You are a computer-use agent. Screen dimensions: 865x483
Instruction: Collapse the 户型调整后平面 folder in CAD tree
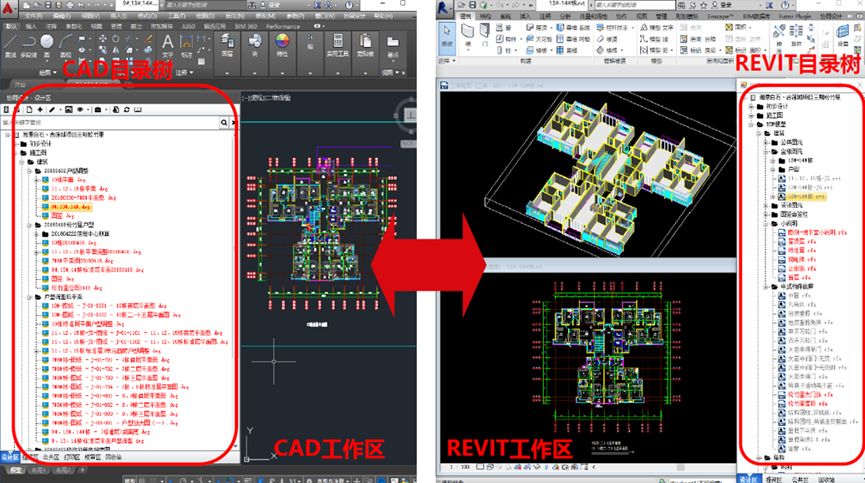point(30,297)
